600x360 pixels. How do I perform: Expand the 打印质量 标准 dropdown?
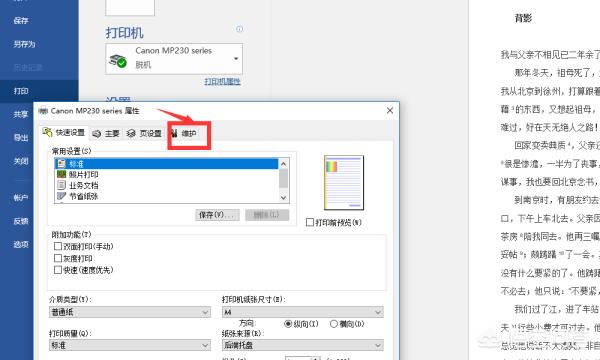(130, 345)
